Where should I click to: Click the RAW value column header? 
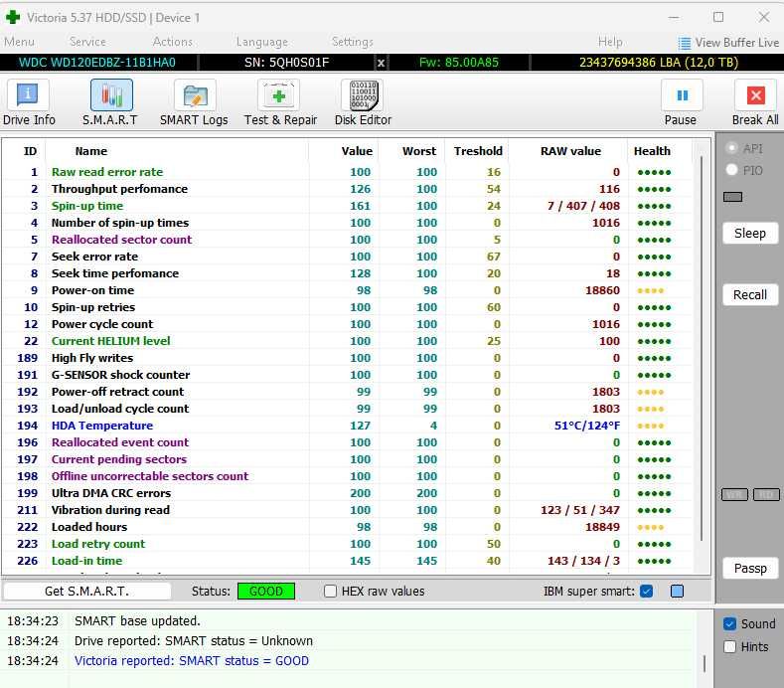[x=570, y=151]
